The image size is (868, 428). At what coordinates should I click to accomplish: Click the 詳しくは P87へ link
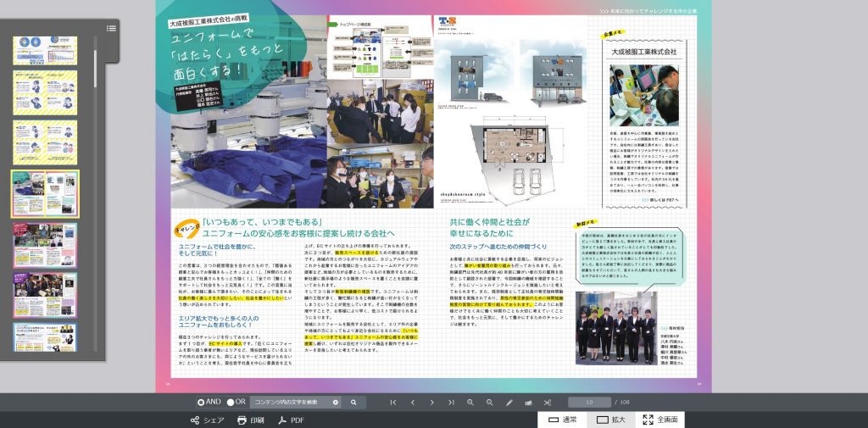660,200
